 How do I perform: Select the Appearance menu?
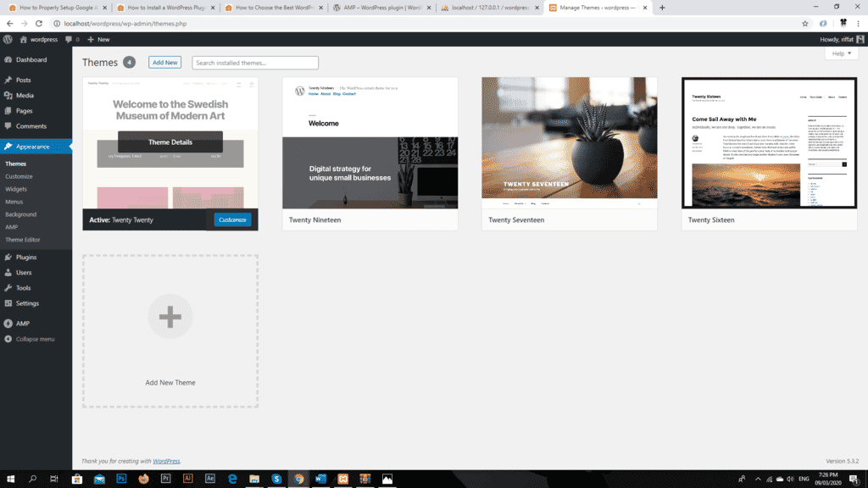click(x=33, y=147)
